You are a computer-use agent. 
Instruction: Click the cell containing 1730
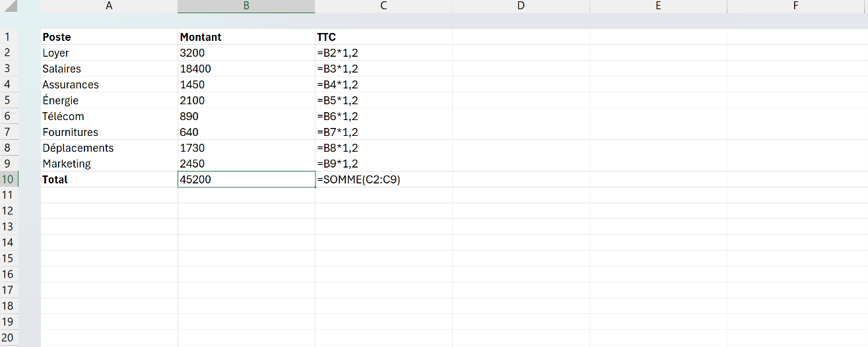246,148
